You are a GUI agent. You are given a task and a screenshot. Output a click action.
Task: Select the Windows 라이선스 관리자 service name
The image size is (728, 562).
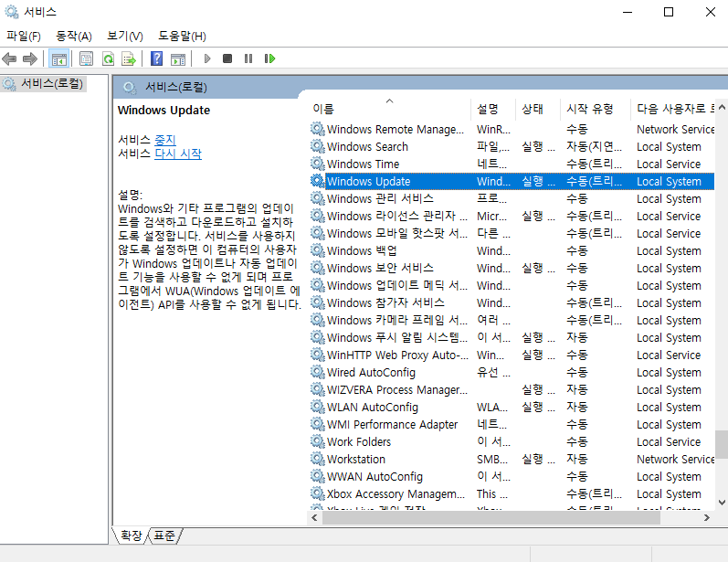point(397,216)
